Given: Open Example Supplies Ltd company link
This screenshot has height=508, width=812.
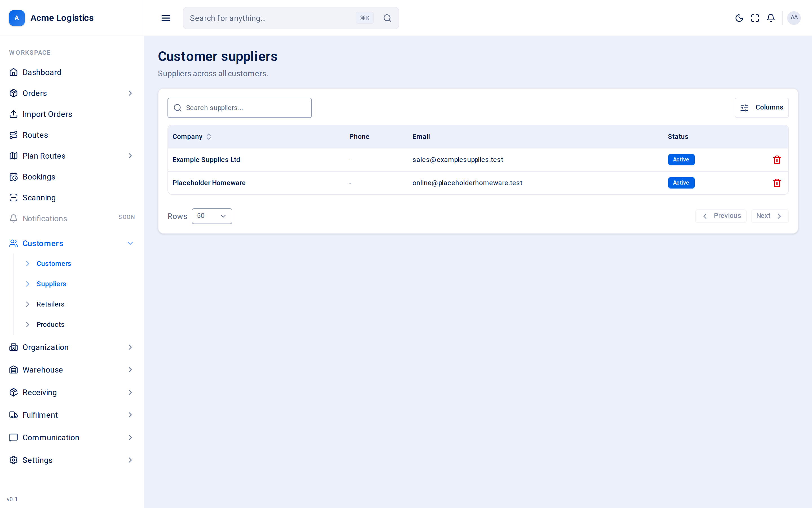Looking at the screenshot, I should point(206,159).
